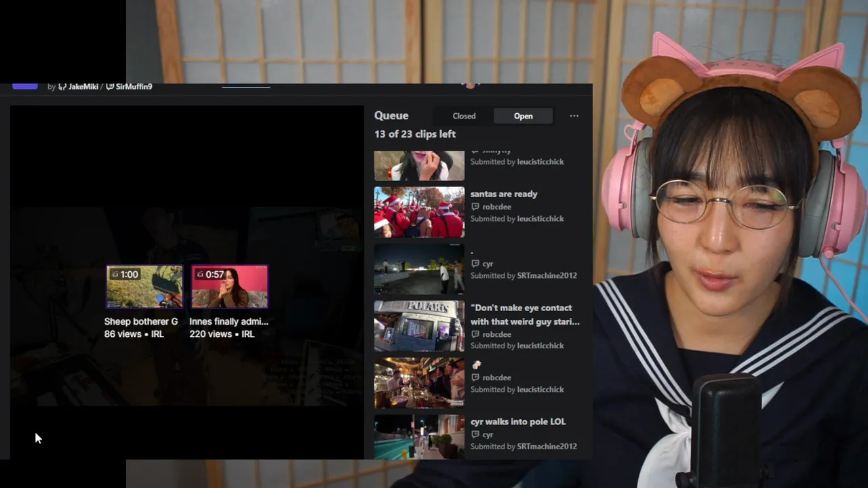Open the 'santas are ready' clip thumbnail
Screen dimensions: 868x488
pos(419,212)
